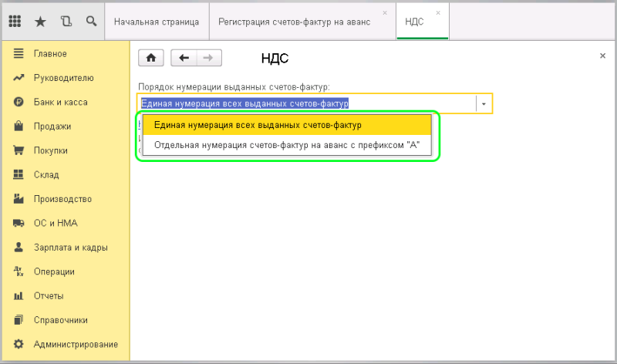Open the Руководителю section label
Viewport: 617px width, 364px height.
tap(64, 78)
